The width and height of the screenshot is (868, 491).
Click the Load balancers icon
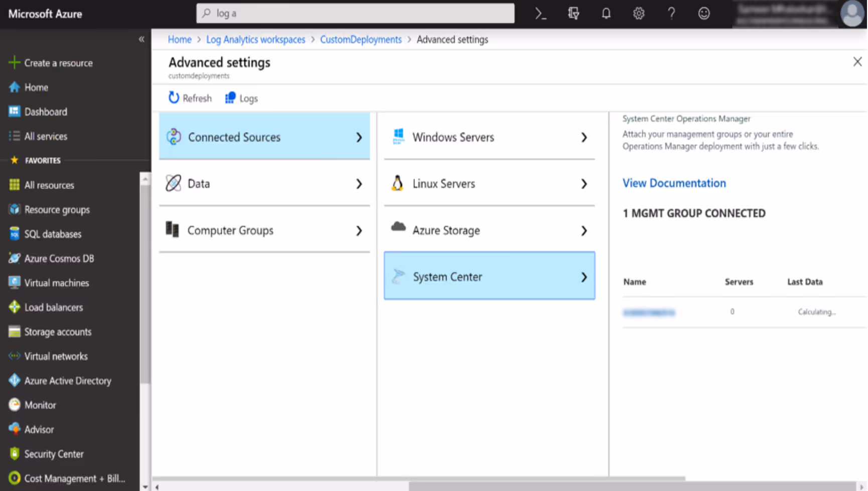(14, 307)
